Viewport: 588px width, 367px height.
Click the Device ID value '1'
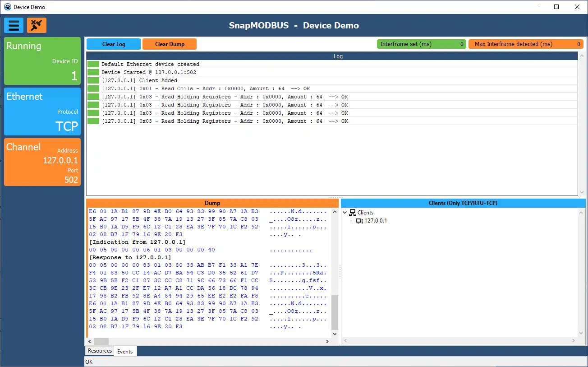[74, 76]
